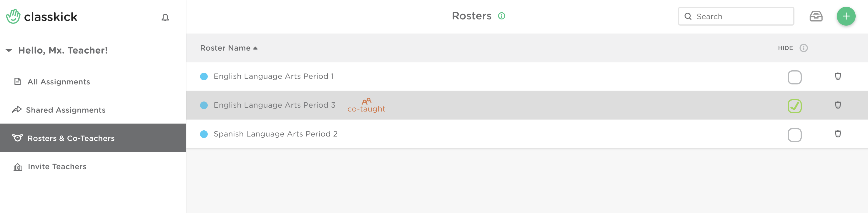
Task: Click the HIDE column info icon
Action: pyautogui.click(x=803, y=48)
